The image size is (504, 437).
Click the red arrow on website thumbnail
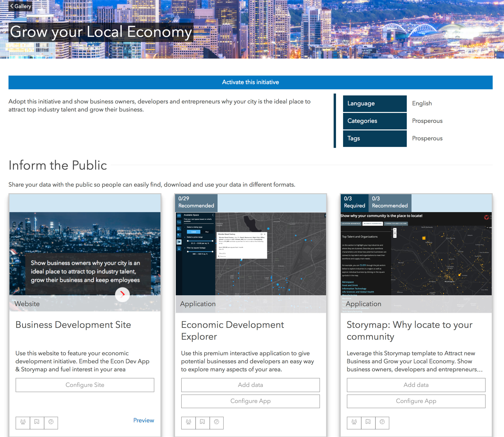(x=122, y=294)
